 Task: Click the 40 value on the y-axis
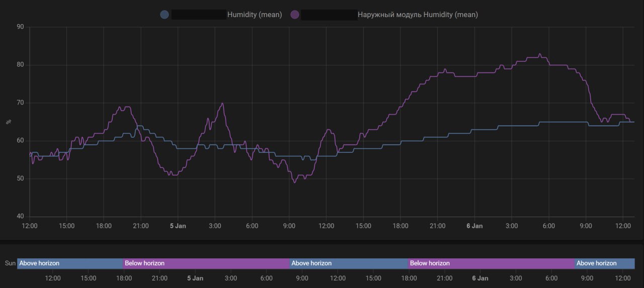click(x=20, y=217)
